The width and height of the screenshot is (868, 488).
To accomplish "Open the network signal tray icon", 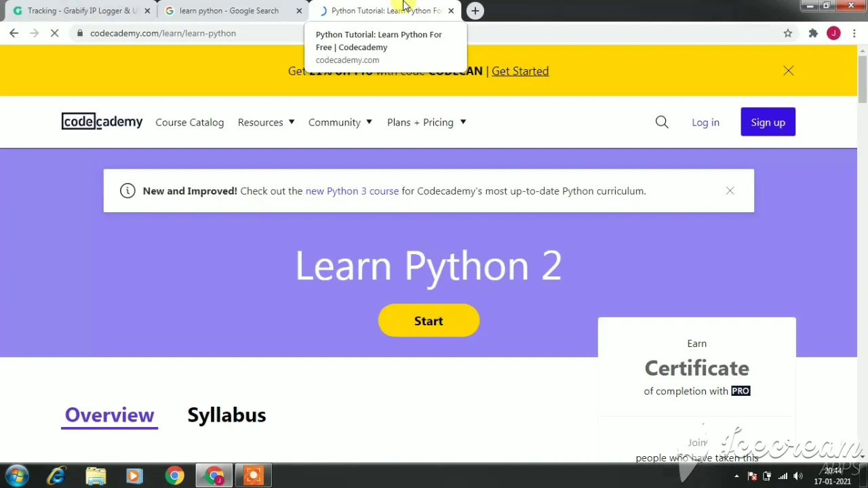I will (783, 476).
